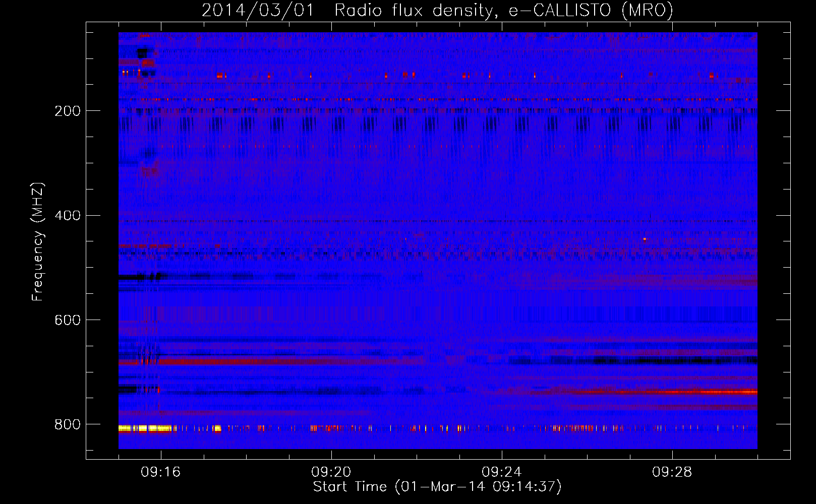Viewport: 816px width, 504px height.
Task: Click the 09:20 time tick label
Action: (x=331, y=472)
